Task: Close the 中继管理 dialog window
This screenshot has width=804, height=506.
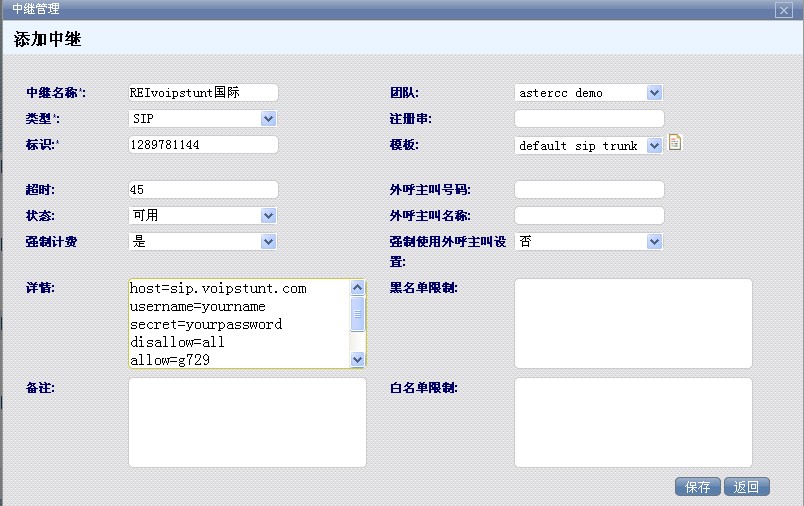Action: pos(783,9)
